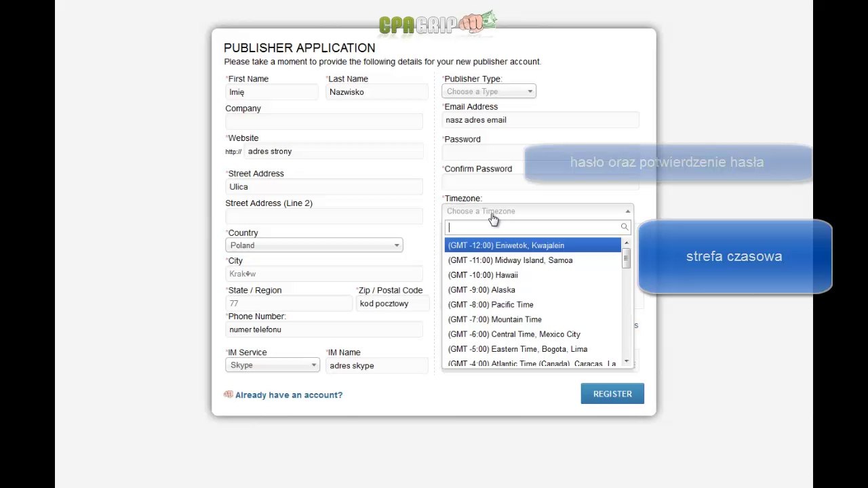
Task: Choose (GMT -9:00) Alaska timezone
Action: click(x=532, y=290)
